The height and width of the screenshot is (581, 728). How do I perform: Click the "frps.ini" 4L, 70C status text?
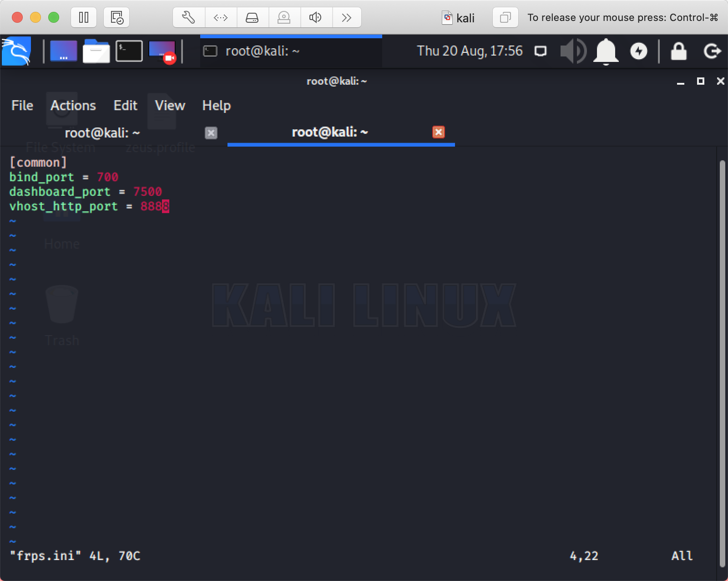pos(75,556)
